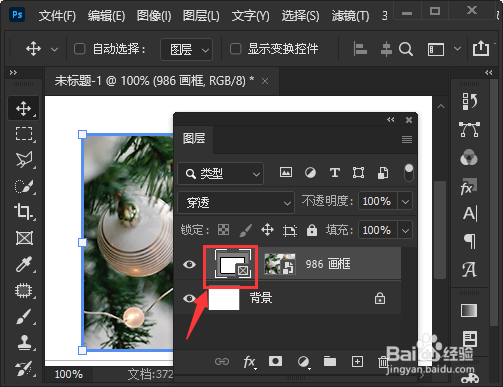Open the Glyphs panel icon

coord(469,269)
